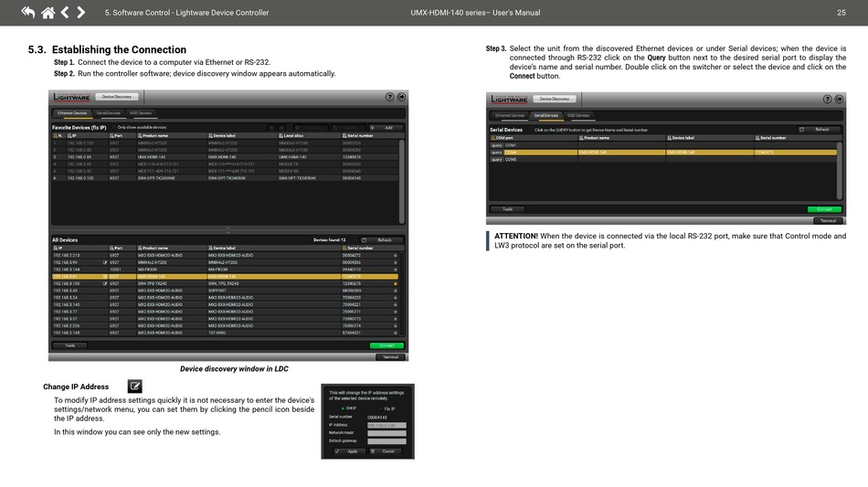
Task: Open help in Ethernet discovery window
Action: coord(390,97)
